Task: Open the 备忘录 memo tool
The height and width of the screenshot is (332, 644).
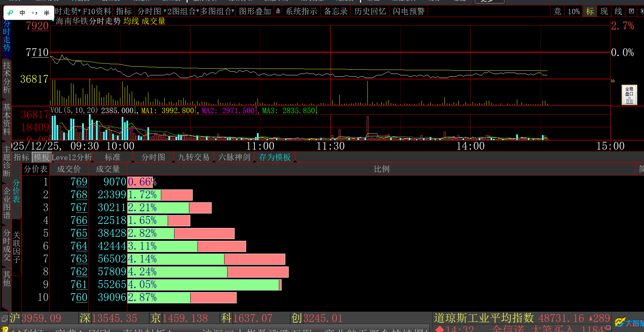Action: tap(336, 11)
